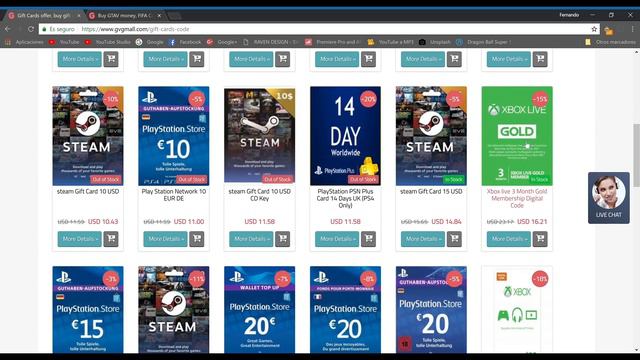Open the PlayStation Store €15 card image

point(88,310)
